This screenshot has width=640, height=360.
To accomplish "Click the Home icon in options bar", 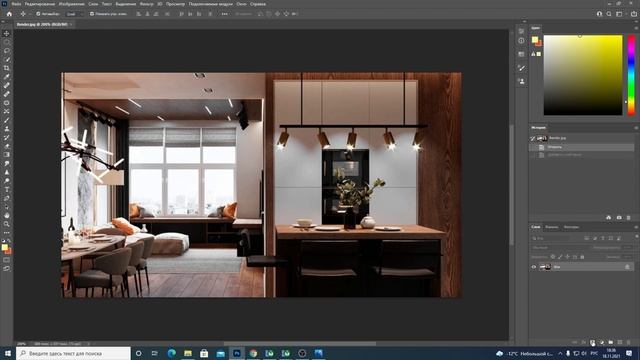I will pos(9,14).
